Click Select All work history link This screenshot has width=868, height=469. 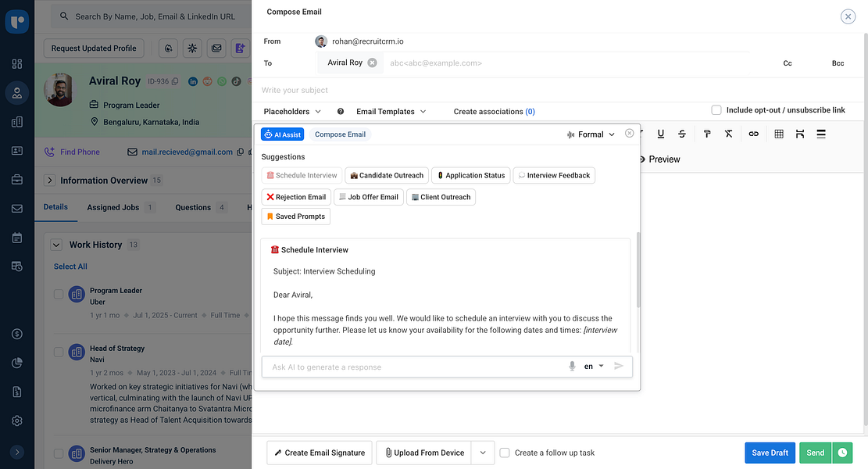pyautogui.click(x=70, y=267)
